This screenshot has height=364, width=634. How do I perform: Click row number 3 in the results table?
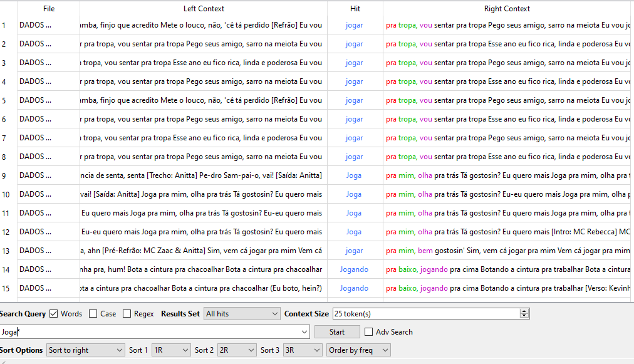pos(4,63)
